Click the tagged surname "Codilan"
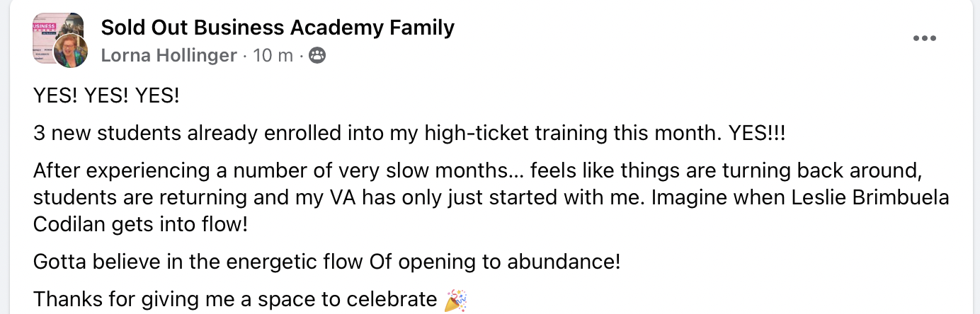This screenshot has height=314, width=980. (68, 223)
